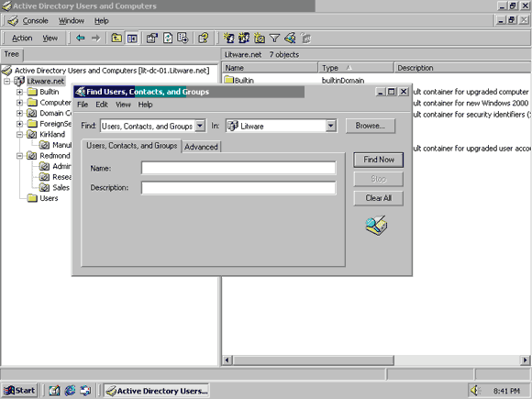Open the View menu in main toolbar
The height and width of the screenshot is (399, 532).
(50, 38)
